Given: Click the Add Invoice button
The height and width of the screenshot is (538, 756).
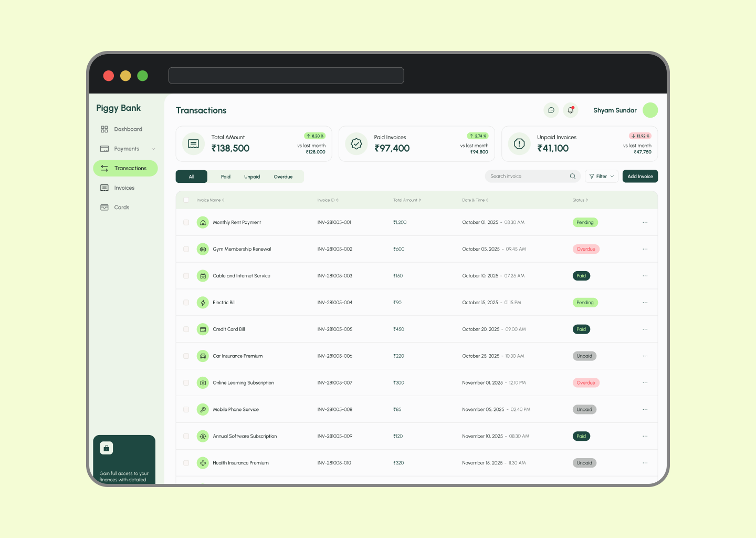Looking at the screenshot, I should pyautogui.click(x=640, y=177).
